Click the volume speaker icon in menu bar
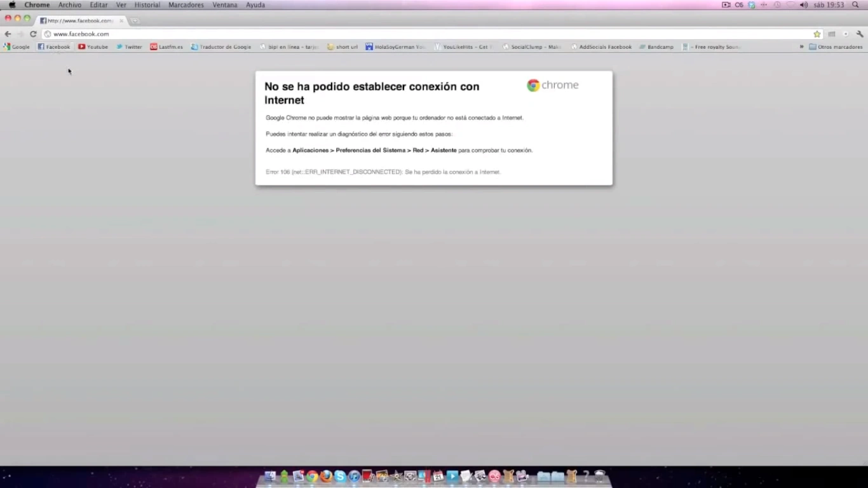The height and width of the screenshot is (488, 868). pyautogui.click(x=803, y=4)
